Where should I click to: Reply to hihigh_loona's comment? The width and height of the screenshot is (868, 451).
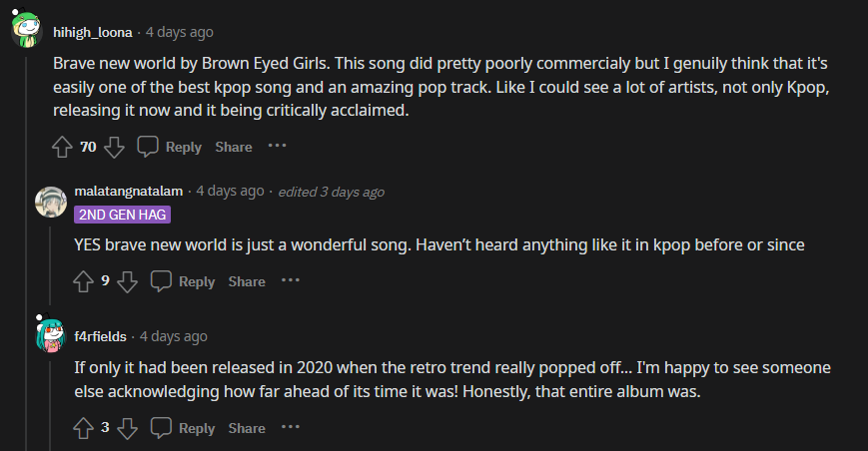click(x=170, y=147)
